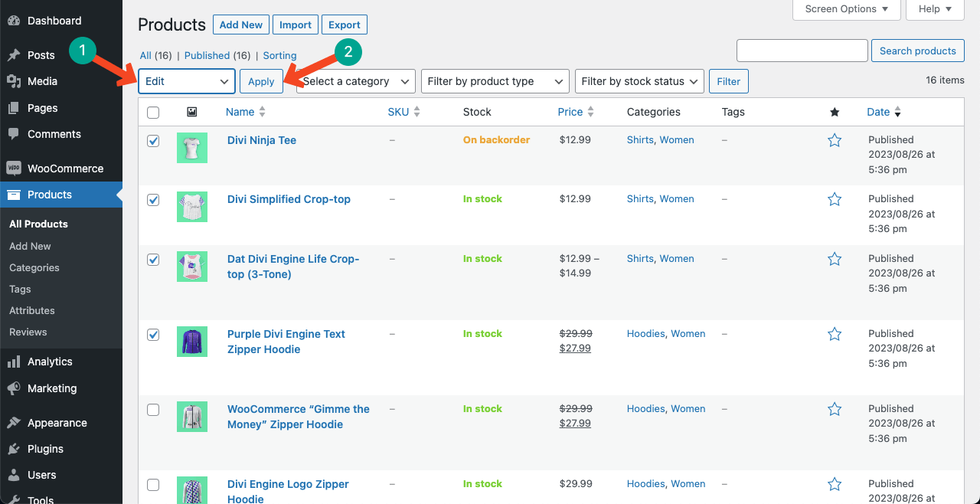Open Add New product submenu item
The image size is (980, 504).
tap(30, 246)
